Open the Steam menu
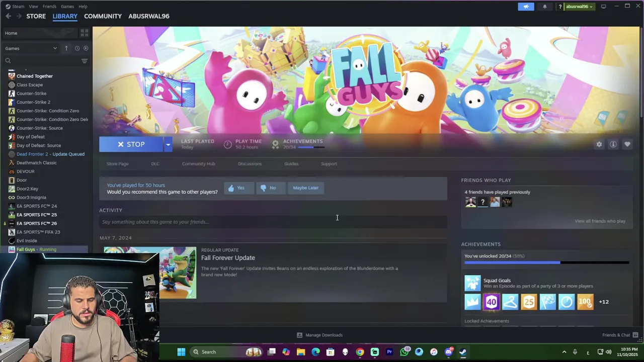The width and height of the screenshot is (644, 362). click(18, 7)
